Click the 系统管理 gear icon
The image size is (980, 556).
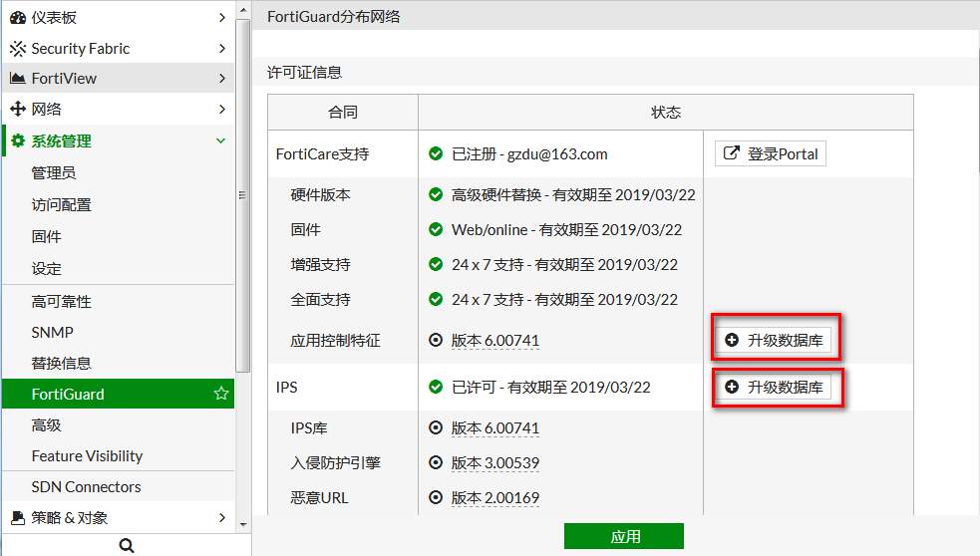click(x=18, y=140)
